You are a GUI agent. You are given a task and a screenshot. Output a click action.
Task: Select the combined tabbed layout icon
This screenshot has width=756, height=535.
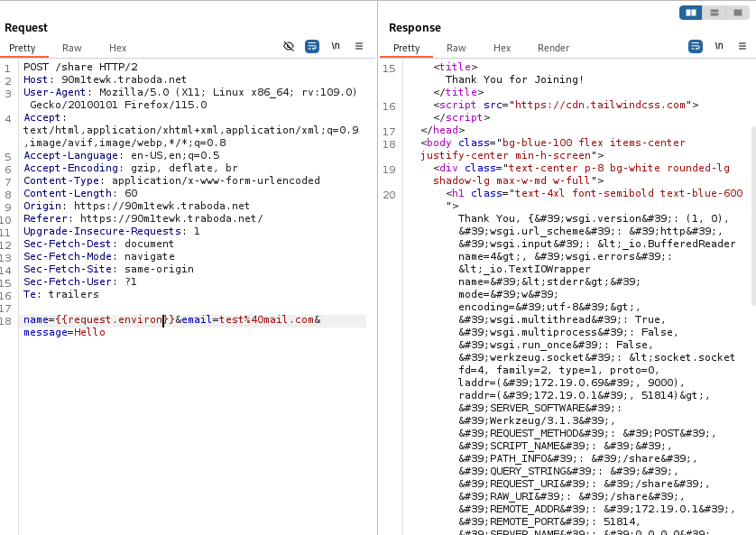pos(738,13)
